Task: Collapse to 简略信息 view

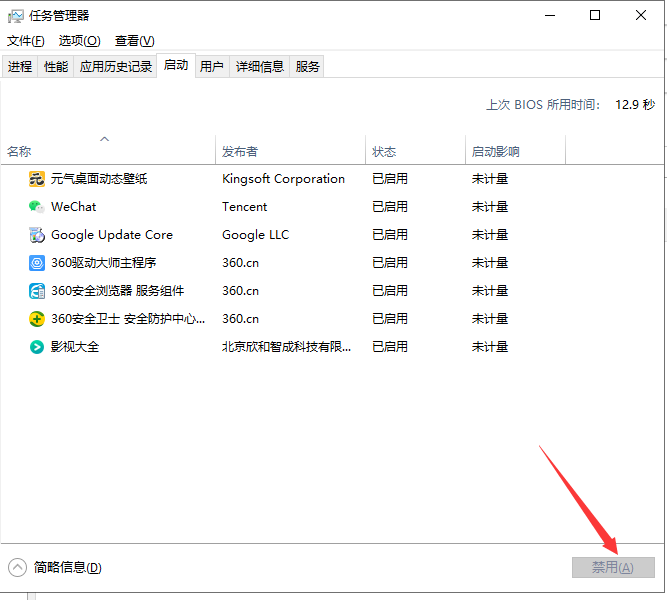Action: [56, 567]
